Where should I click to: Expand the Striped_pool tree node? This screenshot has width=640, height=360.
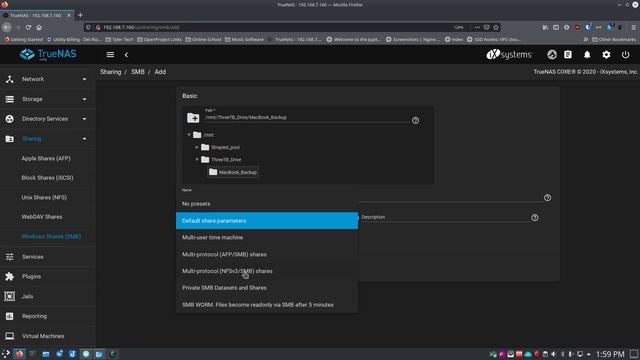coord(197,147)
